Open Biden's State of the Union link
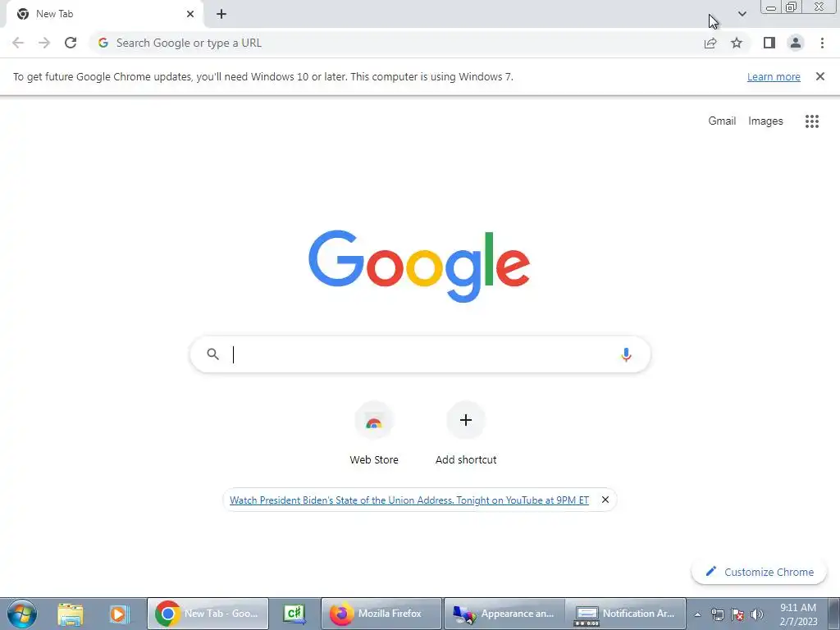Image resolution: width=840 pixels, height=630 pixels. coord(409,500)
